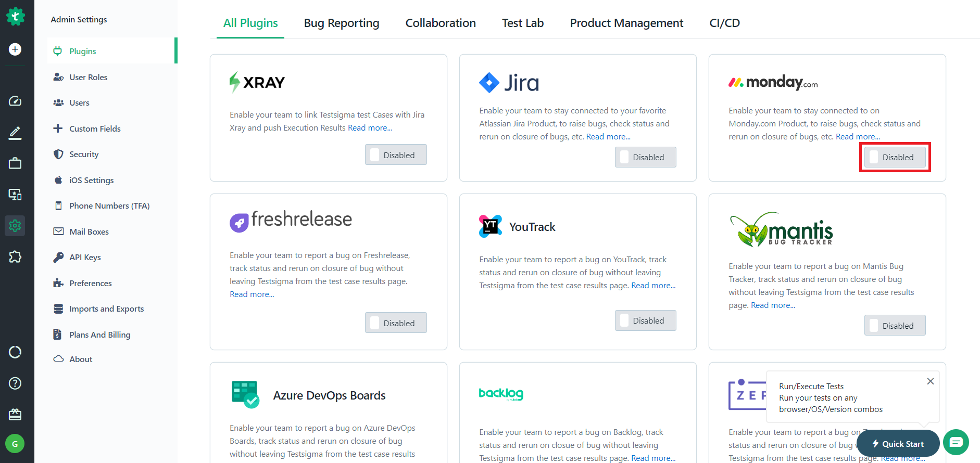Enable the freshrelease plugin toggle
980x463 pixels.
[x=396, y=323]
